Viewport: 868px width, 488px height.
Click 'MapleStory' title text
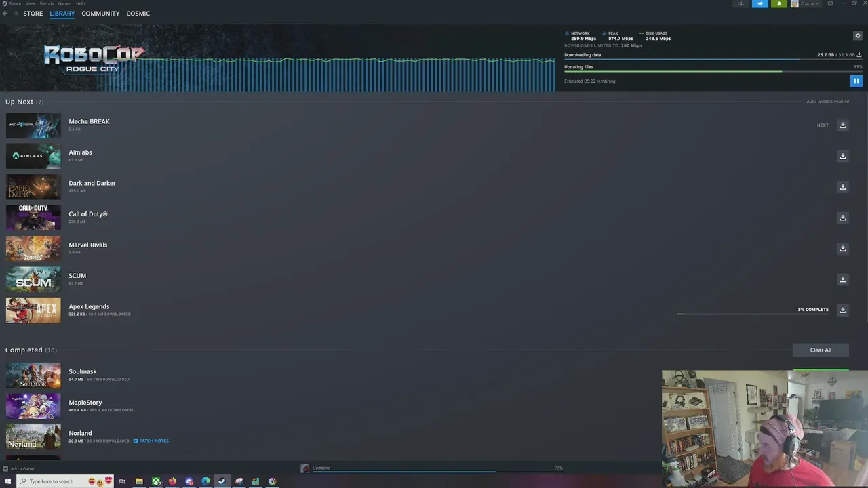(85, 403)
